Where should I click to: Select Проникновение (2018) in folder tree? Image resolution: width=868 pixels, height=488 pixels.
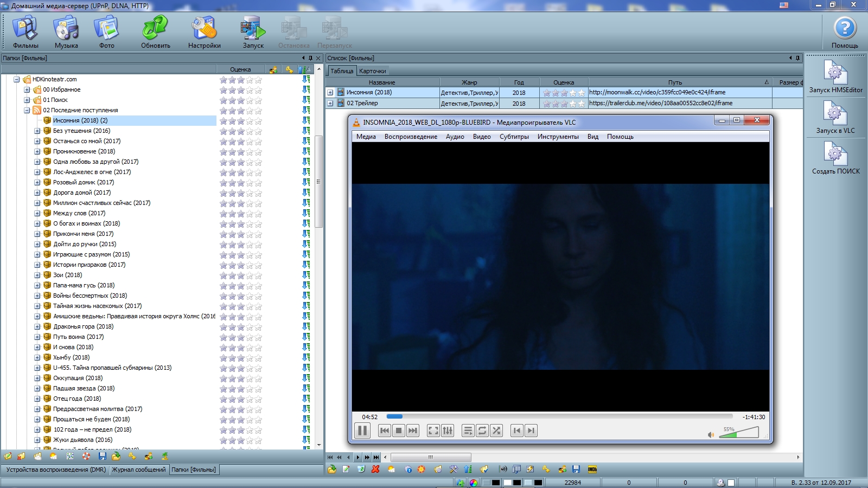pyautogui.click(x=84, y=152)
